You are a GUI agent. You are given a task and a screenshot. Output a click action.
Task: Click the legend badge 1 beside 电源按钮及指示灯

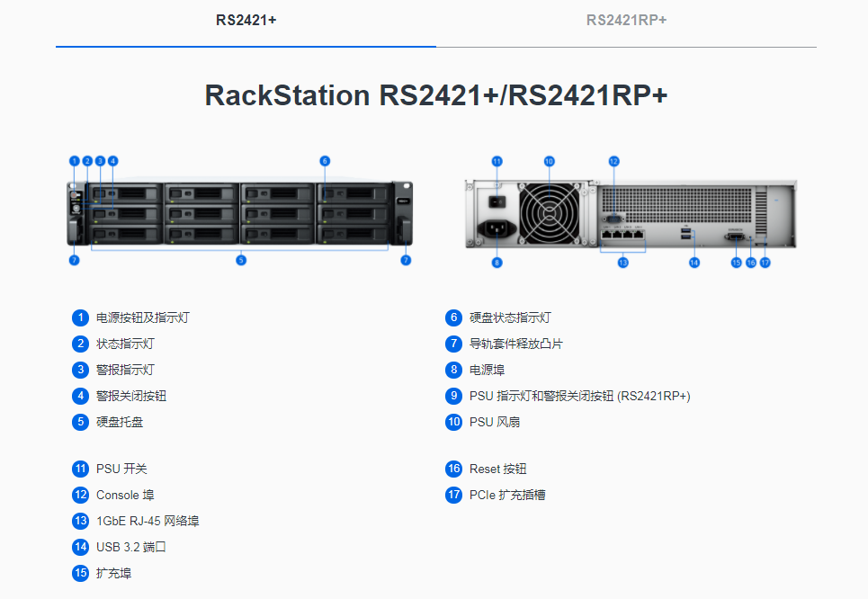pos(80,317)
